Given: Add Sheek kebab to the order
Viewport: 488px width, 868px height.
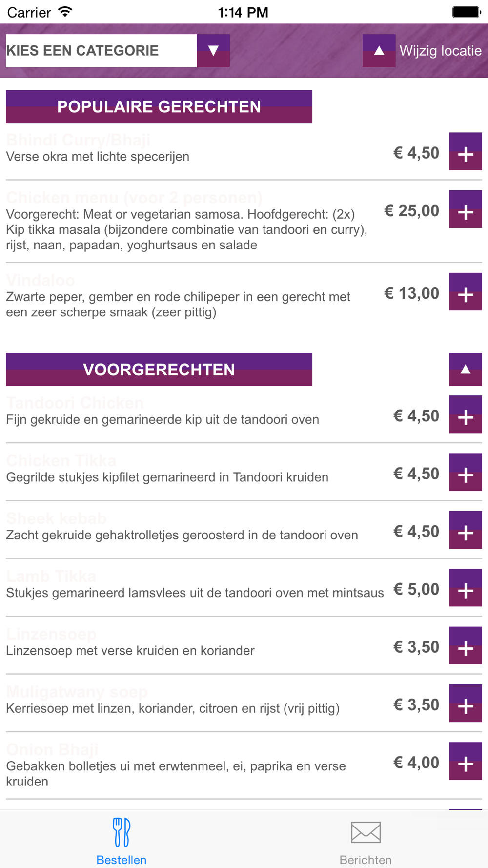Looking at the screenshot, I should [x=465, y=530].
